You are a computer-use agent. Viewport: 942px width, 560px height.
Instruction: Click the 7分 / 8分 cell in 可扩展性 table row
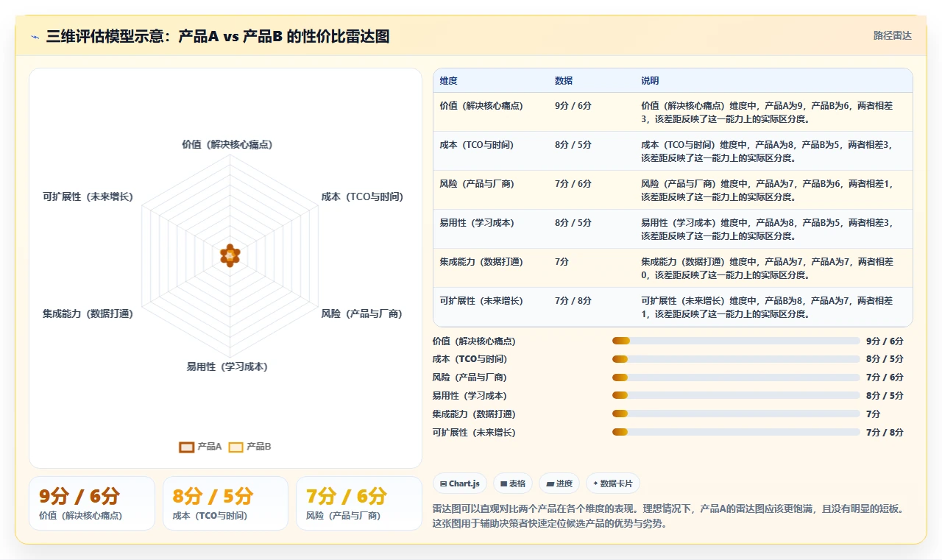point(573,301)
